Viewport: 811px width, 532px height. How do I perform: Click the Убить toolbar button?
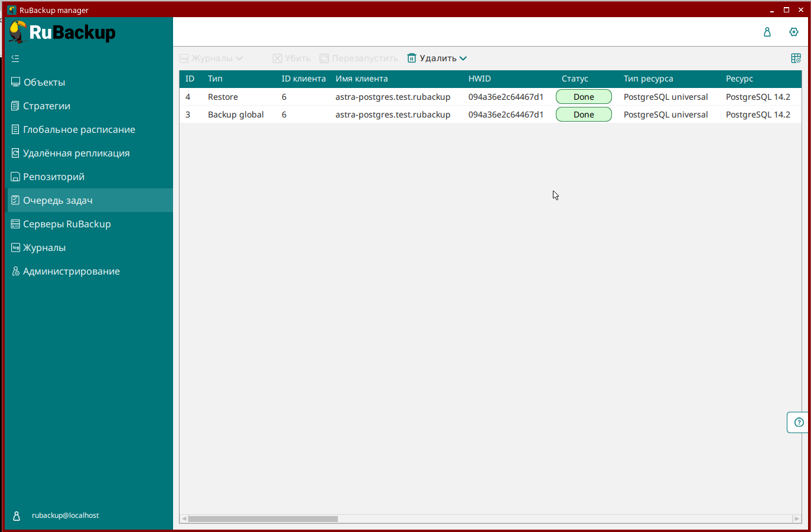pyautogui.click(x=292, y=58)
